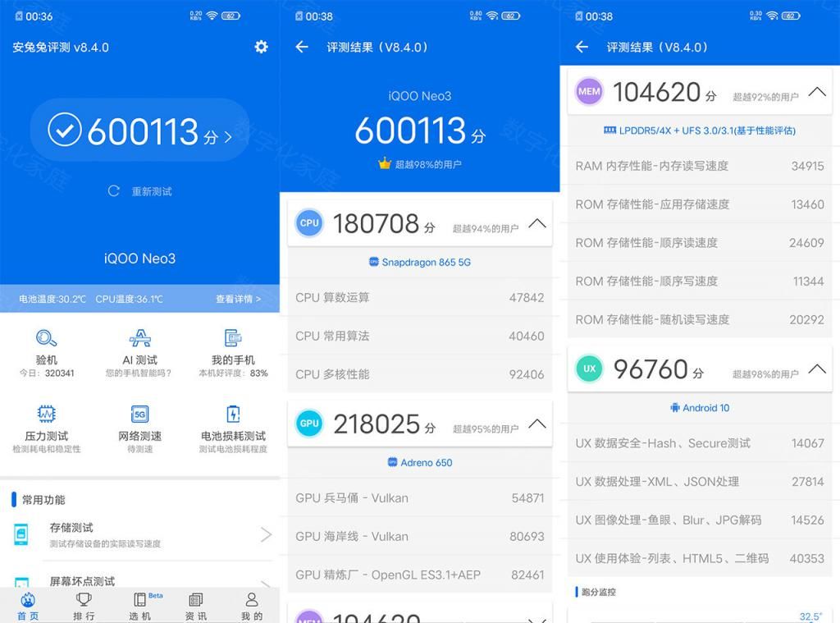
Task: Go back from the 评测结果 results page
Action: 304,48
